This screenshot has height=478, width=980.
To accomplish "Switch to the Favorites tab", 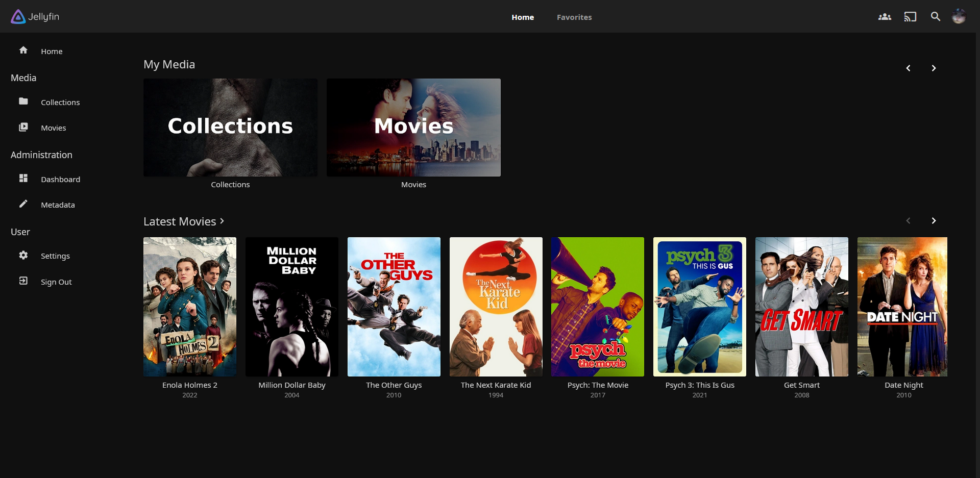I will pyautogui.click(x=574, y=17).
